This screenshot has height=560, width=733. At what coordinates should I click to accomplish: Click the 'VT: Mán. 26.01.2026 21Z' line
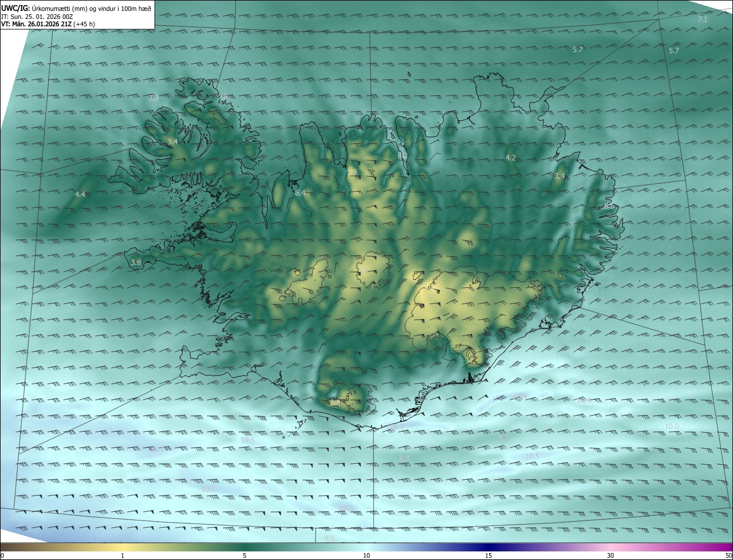[x=48, y=24]
